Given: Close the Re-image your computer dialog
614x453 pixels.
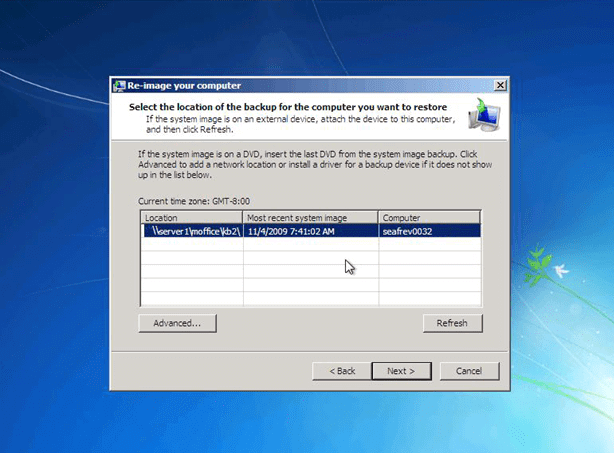Looking at the screenshot, I should 500,85.
